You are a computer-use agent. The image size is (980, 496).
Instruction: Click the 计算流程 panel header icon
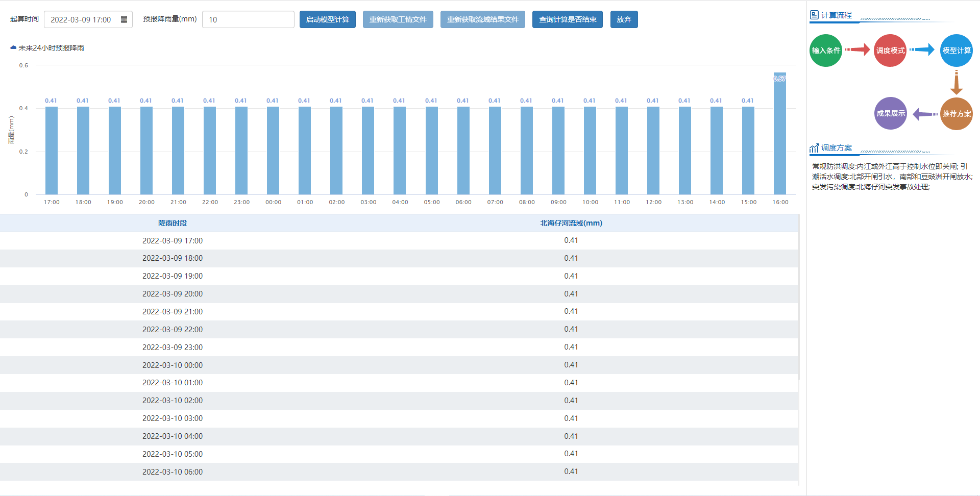814,15
